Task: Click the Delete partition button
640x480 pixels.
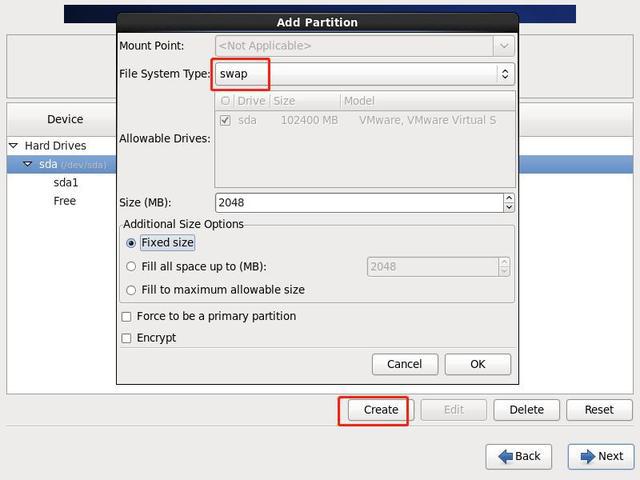Action: pos(527,410)
